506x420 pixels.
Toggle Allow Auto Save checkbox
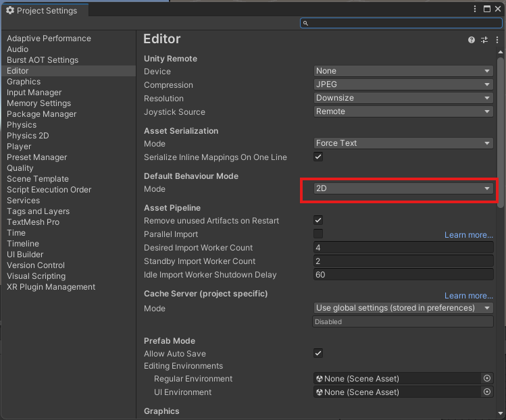tap(318, 353)
